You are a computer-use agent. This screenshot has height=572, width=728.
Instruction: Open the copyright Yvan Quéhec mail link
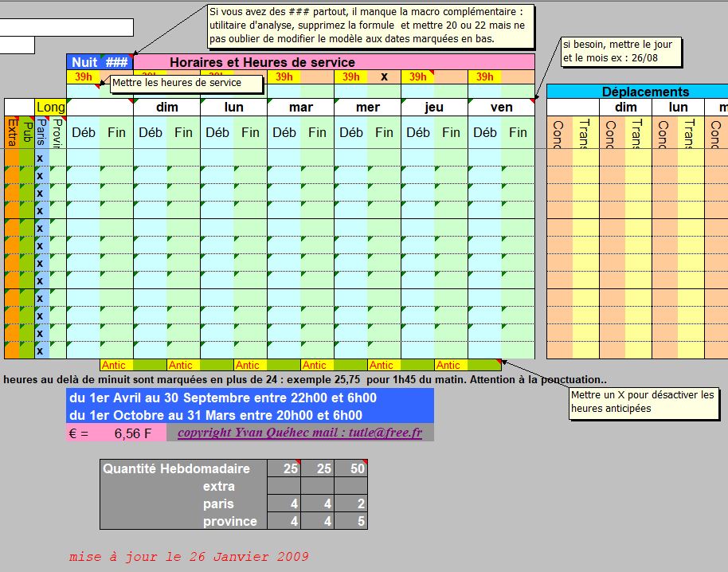click(300, 433)
